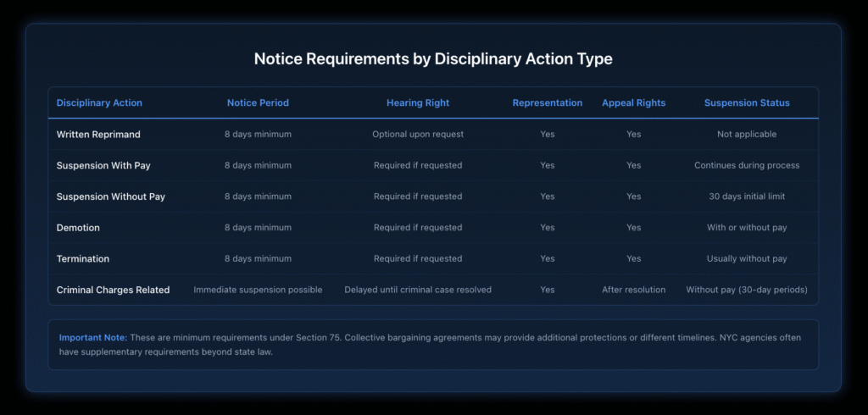
Task: Click Suspension Without Pay's Appeal Rights Yes cell
Action: (634, 196)
